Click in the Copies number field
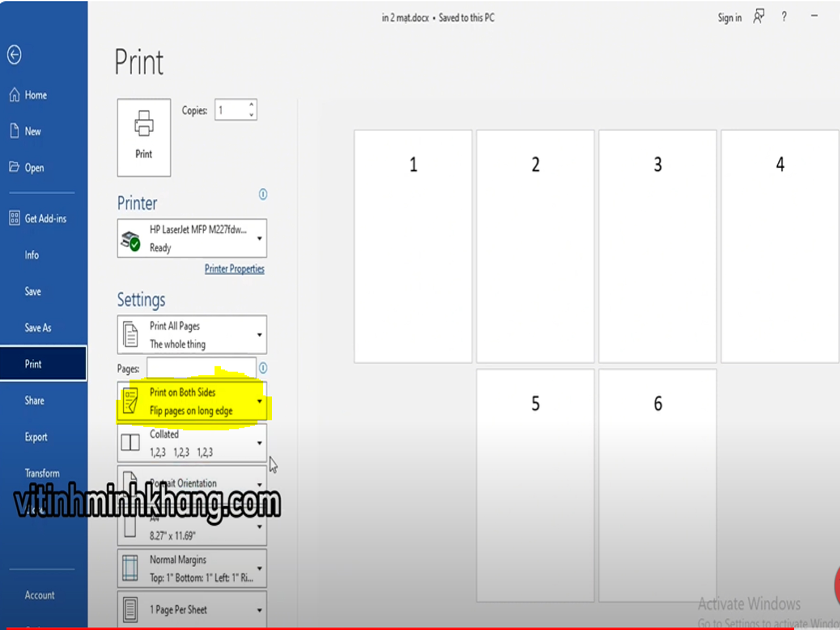This screenshot has width=840, height=630. pos(231,110)
